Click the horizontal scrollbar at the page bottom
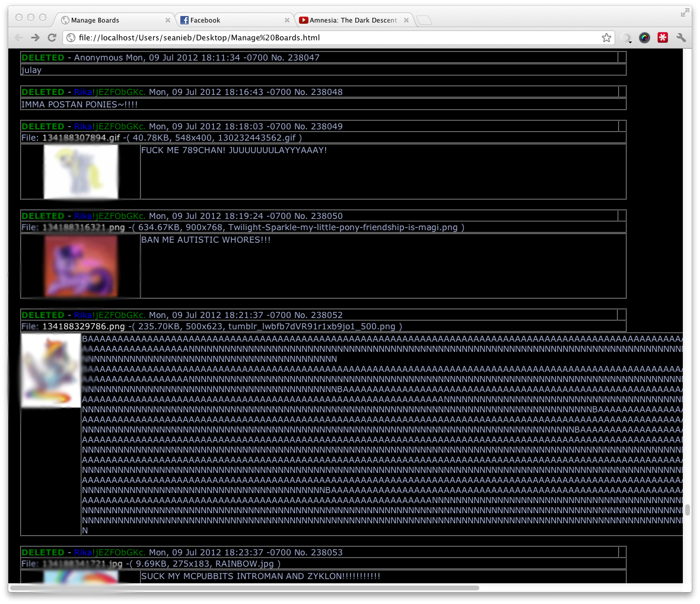 pos(244,588)
